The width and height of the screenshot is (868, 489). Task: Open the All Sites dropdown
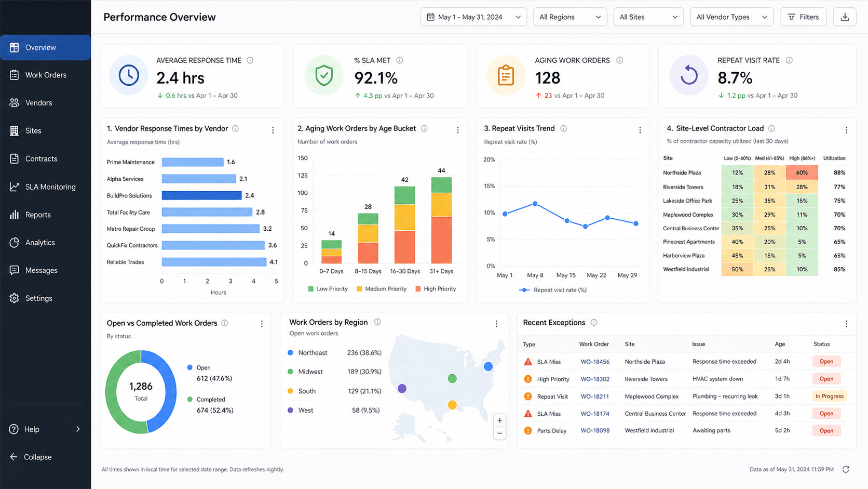click(x=648, y=17)
